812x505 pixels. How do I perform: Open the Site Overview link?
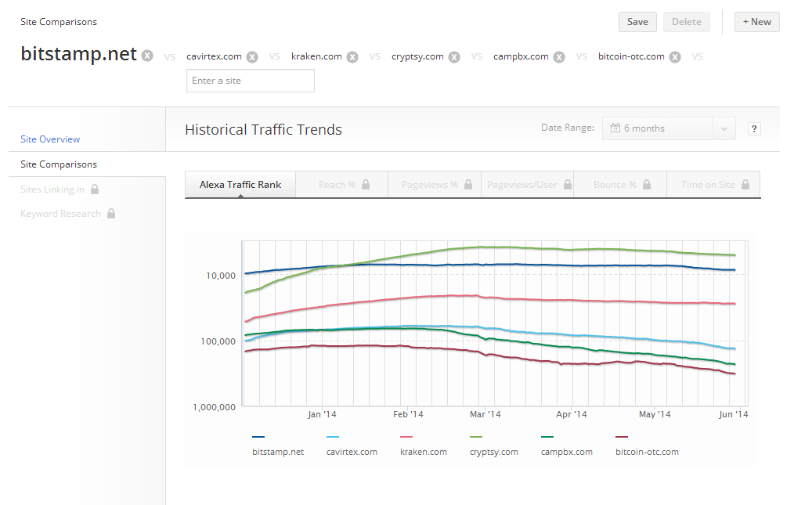(x=50, y=139)
